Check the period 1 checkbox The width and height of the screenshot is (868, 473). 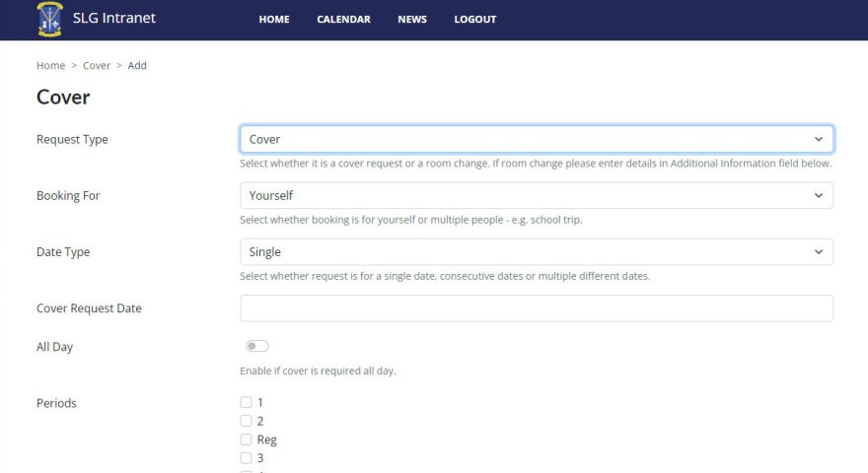(x=247, y=402)
